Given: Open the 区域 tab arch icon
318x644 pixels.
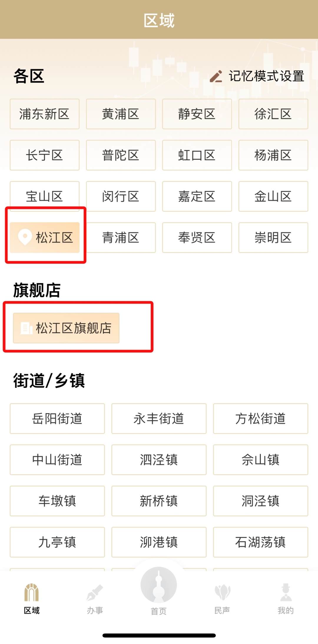Looking at the screenshot, I should coord(32,593).
